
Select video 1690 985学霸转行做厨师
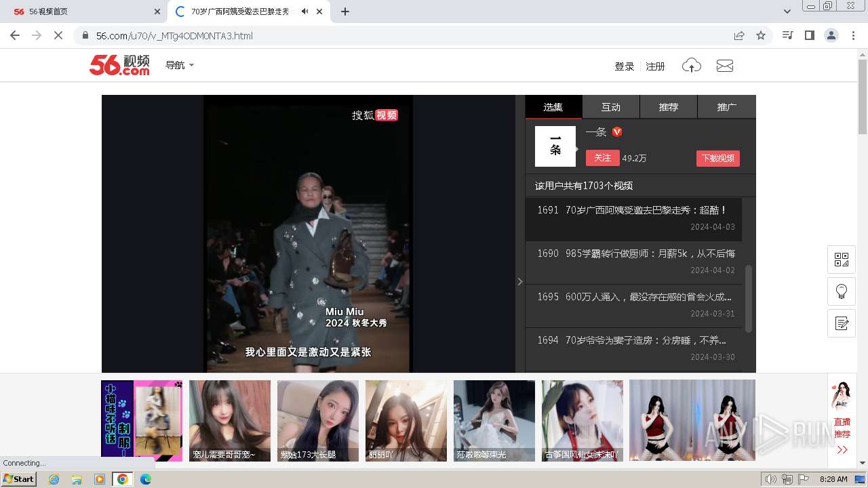(633, 262)
